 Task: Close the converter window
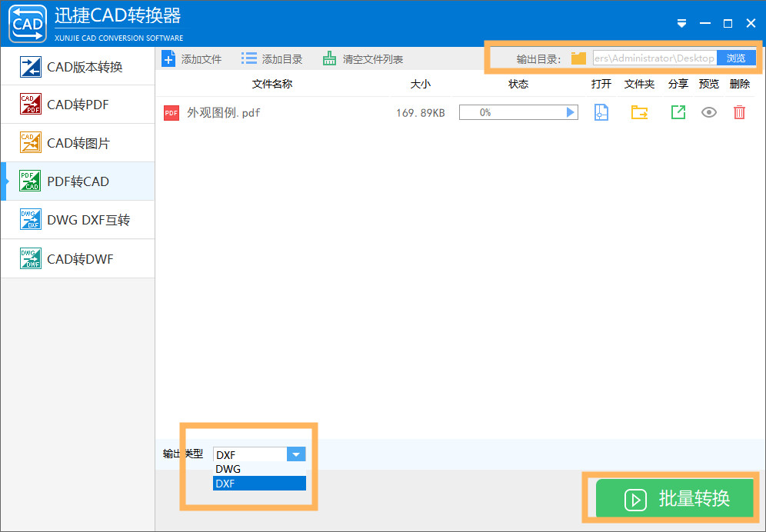tap(751, 23)
